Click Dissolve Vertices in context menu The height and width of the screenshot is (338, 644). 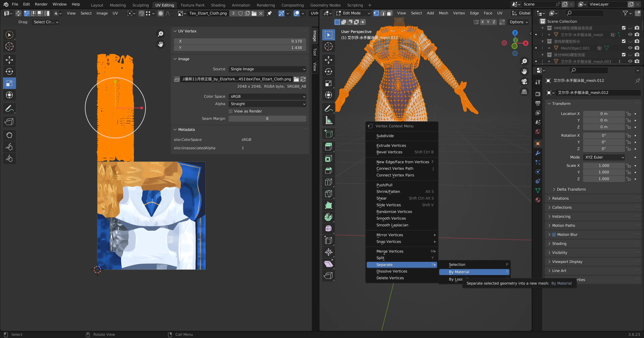[x=391, y=271]
